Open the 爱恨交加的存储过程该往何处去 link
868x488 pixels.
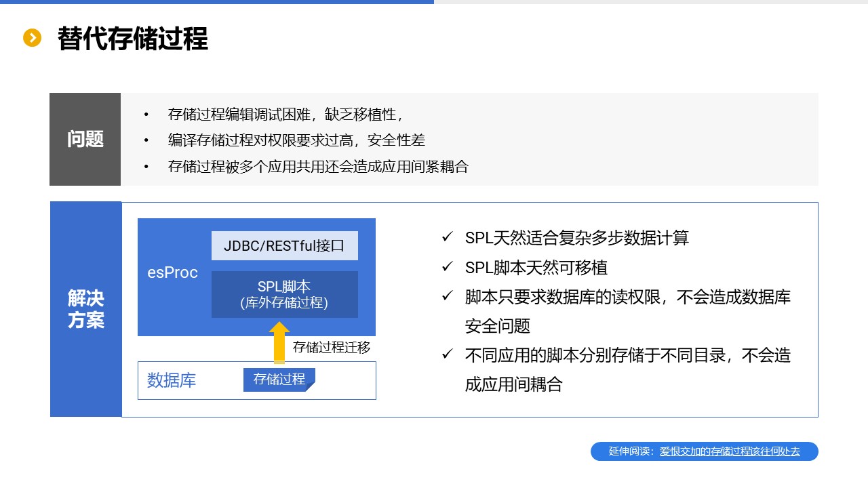(x=730, y=451)
